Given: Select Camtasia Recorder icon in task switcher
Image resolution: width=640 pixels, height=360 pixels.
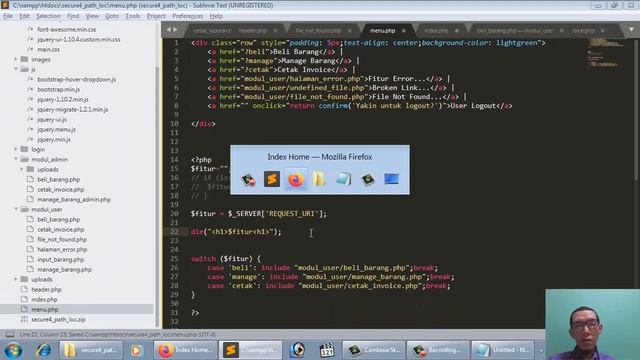Looking at the screenshot, I should click(248, 179).
